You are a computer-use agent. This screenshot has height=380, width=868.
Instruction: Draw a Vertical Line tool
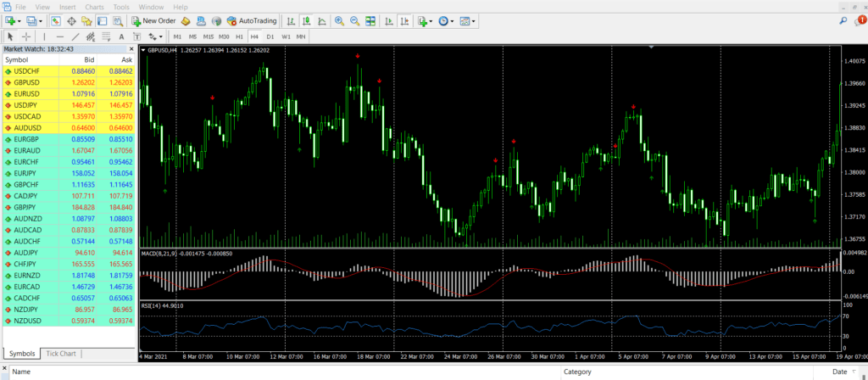click(44, 36)
